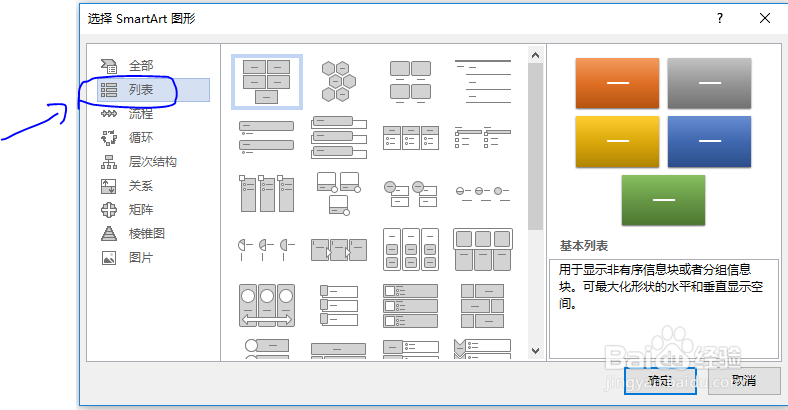Select the Vertical Box List with three stacked bars
788x410 pixels.
coord(339,137)
